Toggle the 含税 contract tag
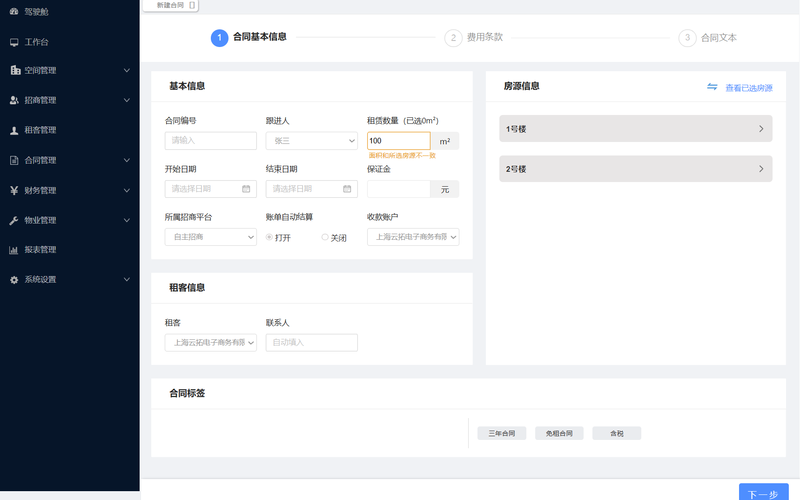 click(x=616, y=433)
